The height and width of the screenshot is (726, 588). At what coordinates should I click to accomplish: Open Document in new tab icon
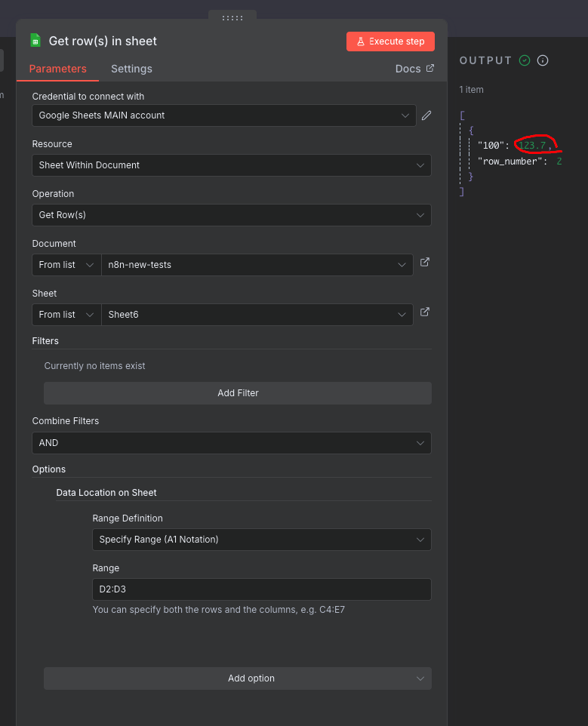point(425,263)
